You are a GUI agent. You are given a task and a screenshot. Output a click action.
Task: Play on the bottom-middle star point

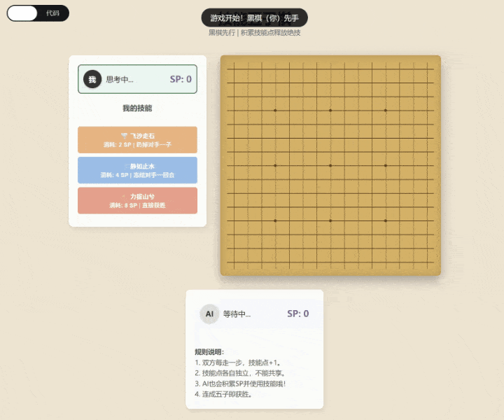tap(330, 220)
